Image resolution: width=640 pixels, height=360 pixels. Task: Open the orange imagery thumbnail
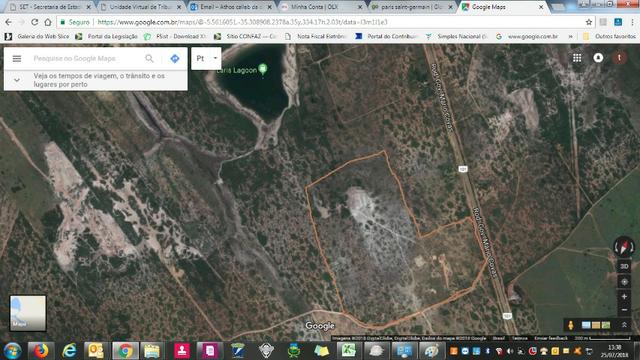pos(596,325)
